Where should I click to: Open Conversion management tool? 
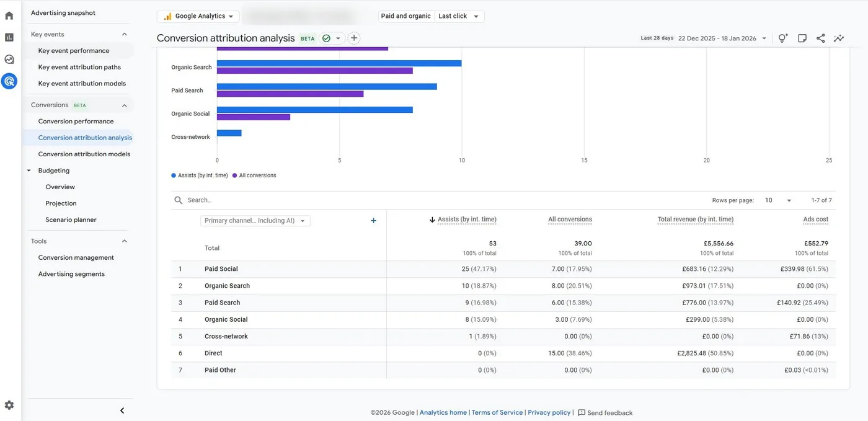(76, 258)
